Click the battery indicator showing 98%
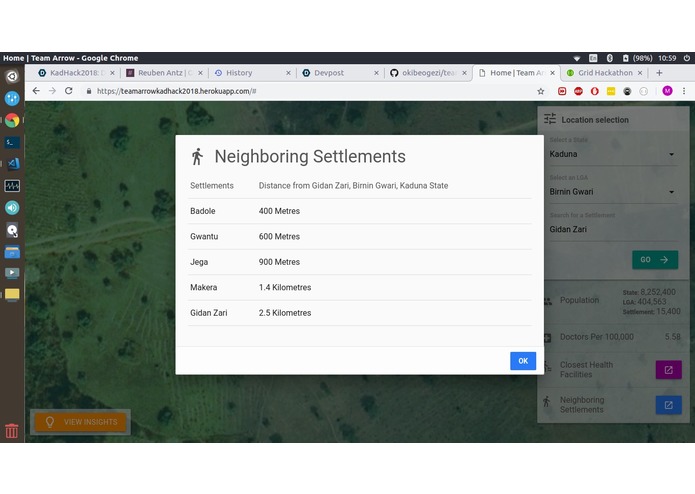The height and width of the screenshot is (494, 695). pos(637,58)
